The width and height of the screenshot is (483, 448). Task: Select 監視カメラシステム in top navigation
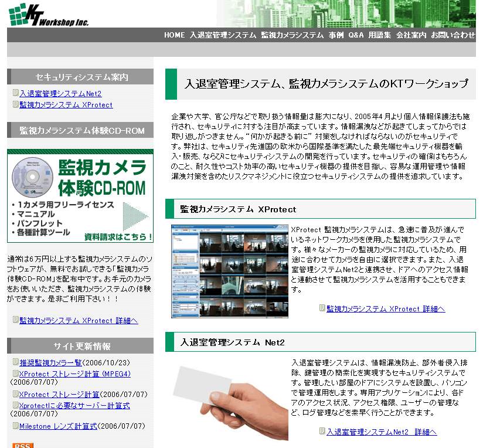click(292, 35)
